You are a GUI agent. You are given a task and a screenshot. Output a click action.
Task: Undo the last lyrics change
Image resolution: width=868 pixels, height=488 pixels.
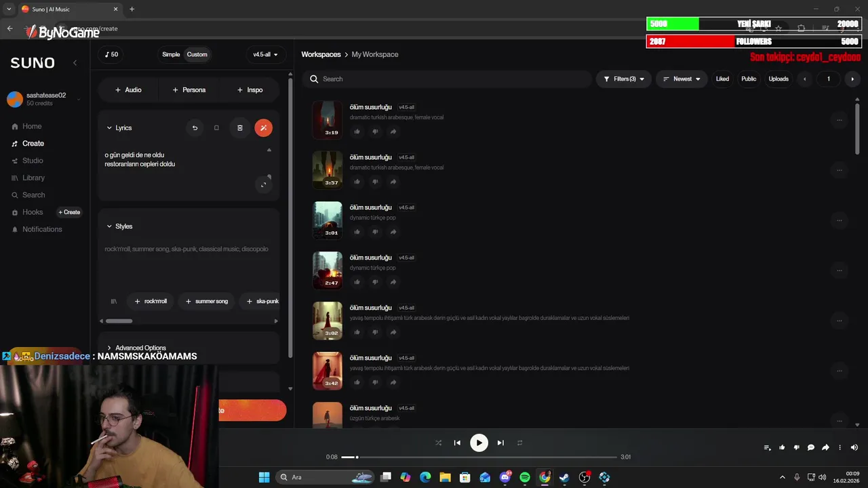(195, 127)
